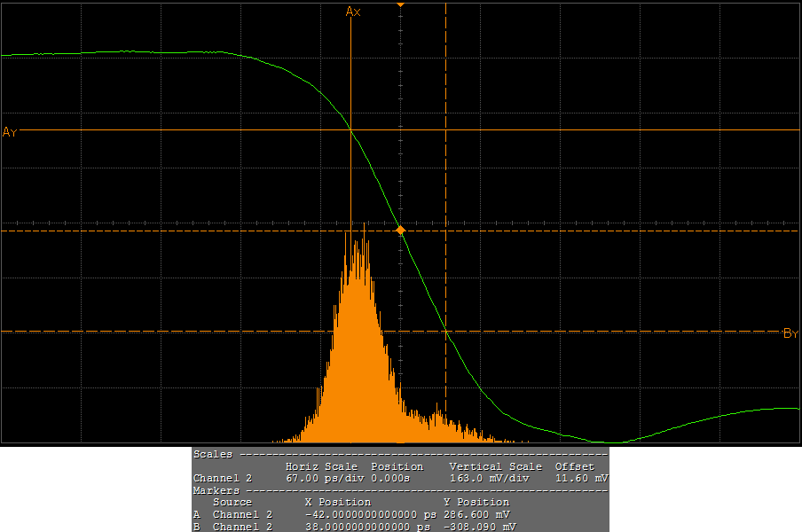Image resolution: width=802 pixels, height=532 pixels.
Task: Click the Markers section header
Action: [x=216, y=490]
